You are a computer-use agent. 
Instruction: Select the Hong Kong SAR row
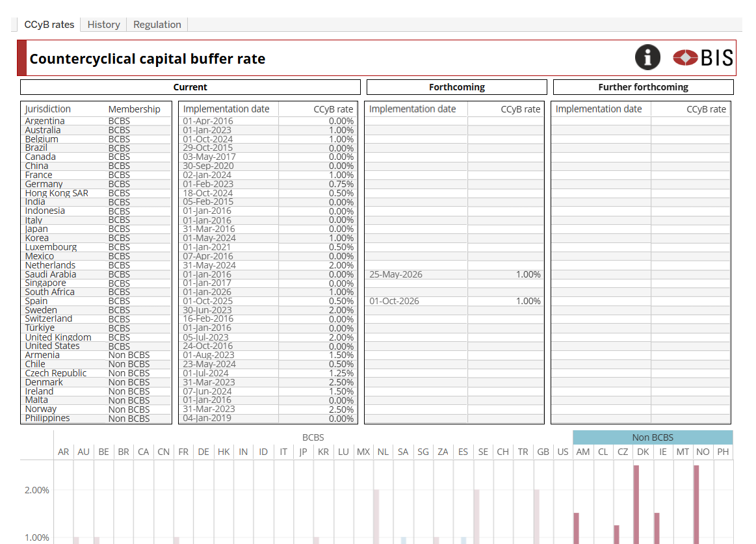(x=96, y=193)
